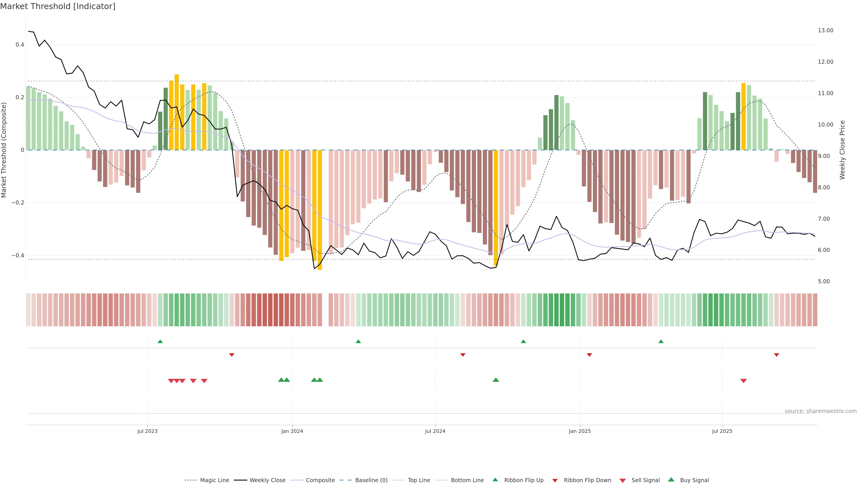Click the Buy Signal legend icon
This screenshot has height=488, width=868.
pyautogui.click(x=671, y=480)
